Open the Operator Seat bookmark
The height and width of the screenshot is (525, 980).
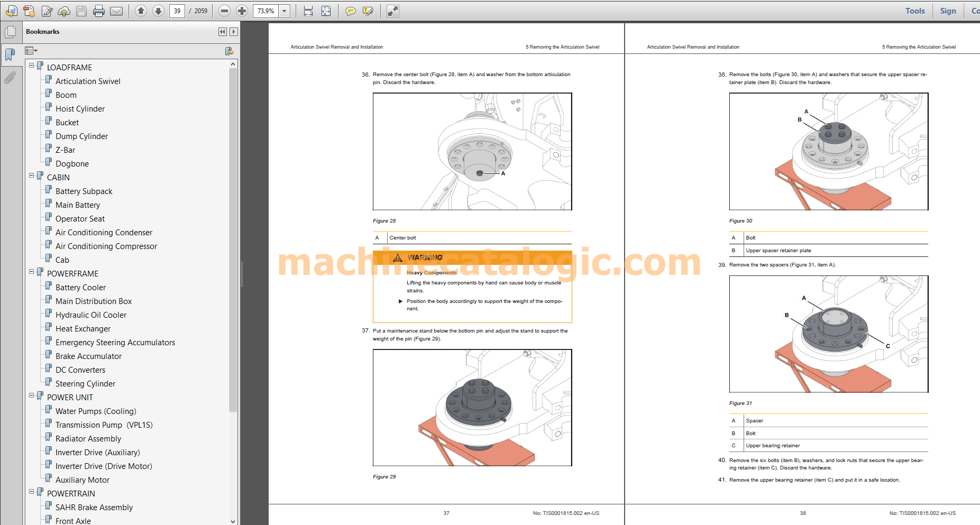(x=80, y=219)
